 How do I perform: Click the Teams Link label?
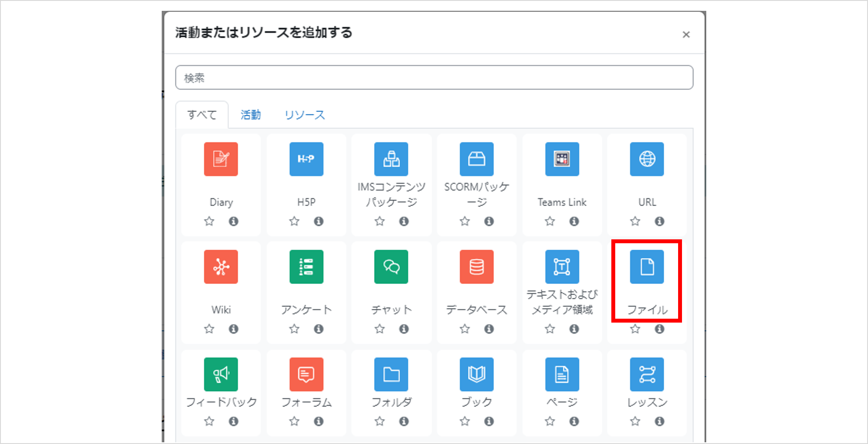pos(562,202)
